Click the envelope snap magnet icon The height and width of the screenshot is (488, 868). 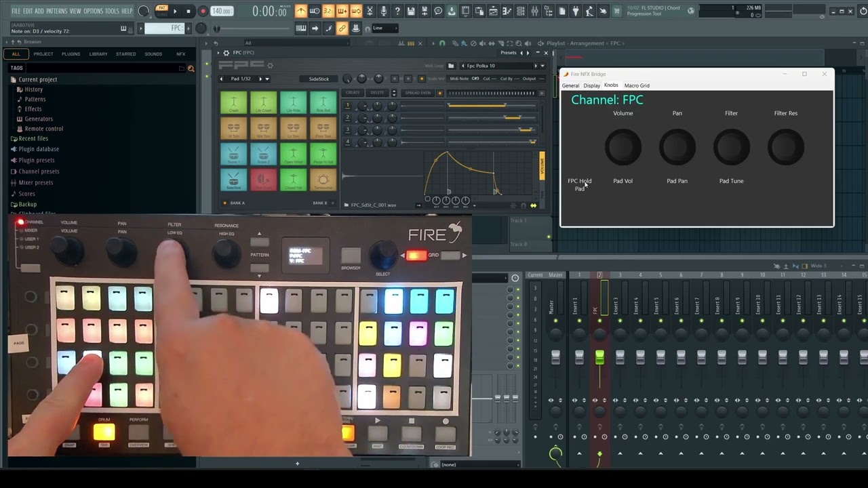(x=524, y=205)
